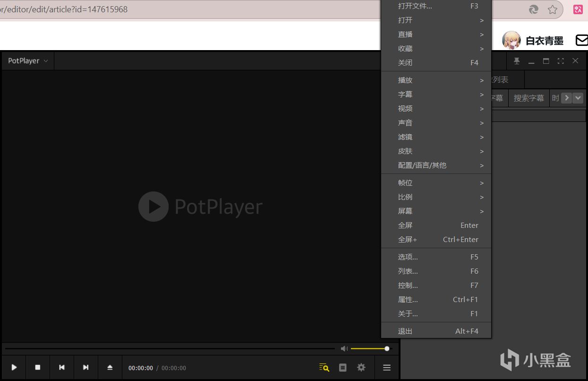Toggle the playlist panel icon
Image resolution: width=588 pixels, height=381 pixels.
(x=343, y=367)
